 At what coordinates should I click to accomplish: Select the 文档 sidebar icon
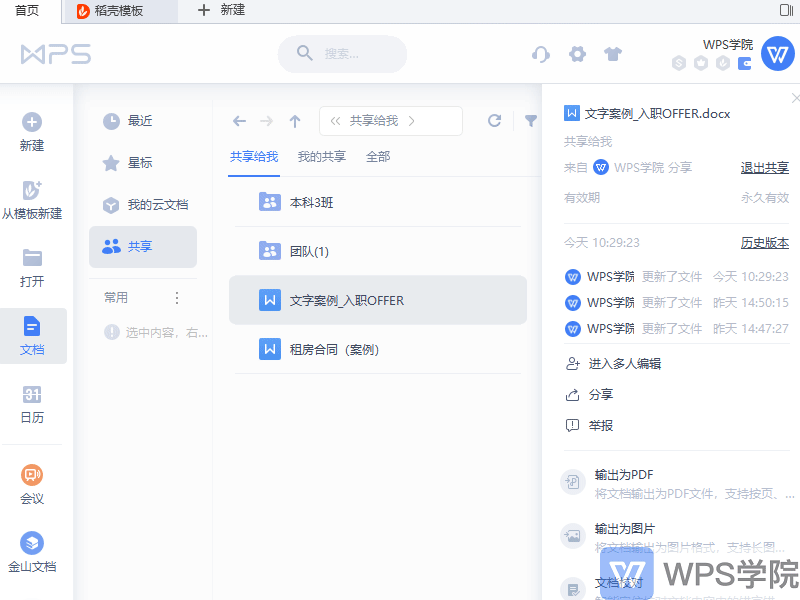[x=32, y=326]
